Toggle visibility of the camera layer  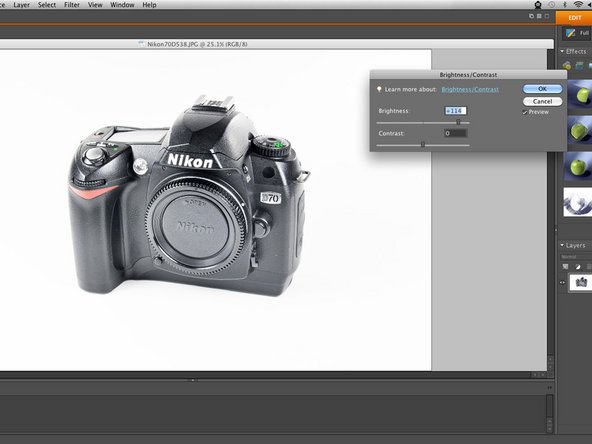pyautogui.click(x=562, y=282)
